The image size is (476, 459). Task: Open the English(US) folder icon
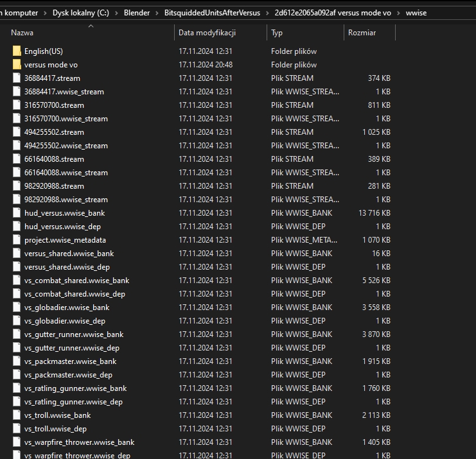(x=17, y=51)
